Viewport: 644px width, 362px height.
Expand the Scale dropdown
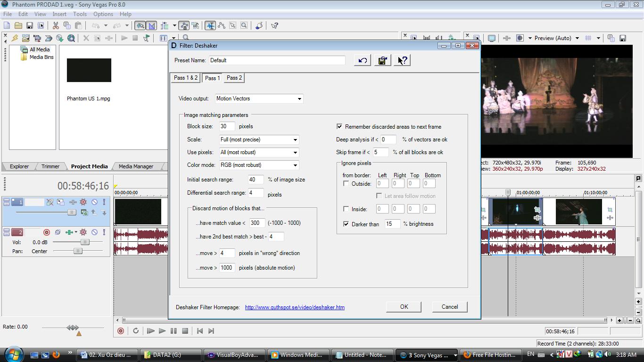point(295,140)
